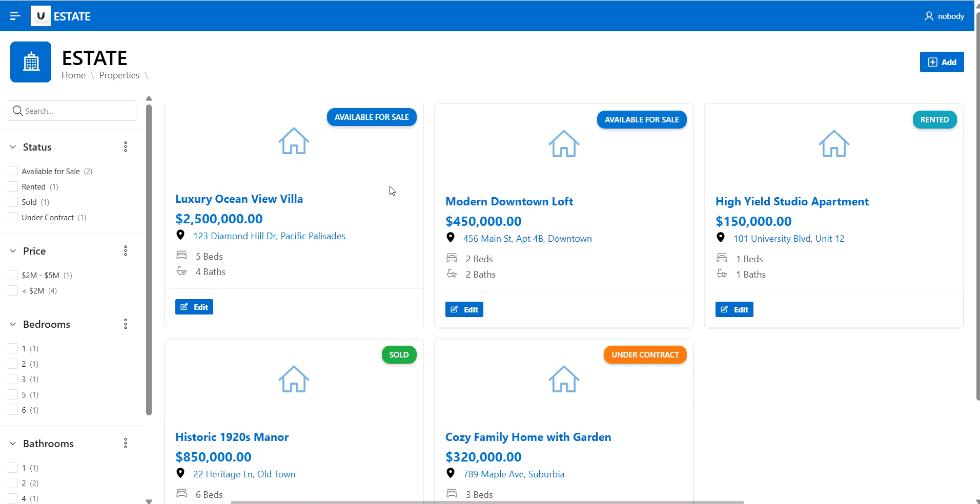Open the Price facet actions menu
The width and height of the screenshot is (980, 504).
tap(126, 251)
